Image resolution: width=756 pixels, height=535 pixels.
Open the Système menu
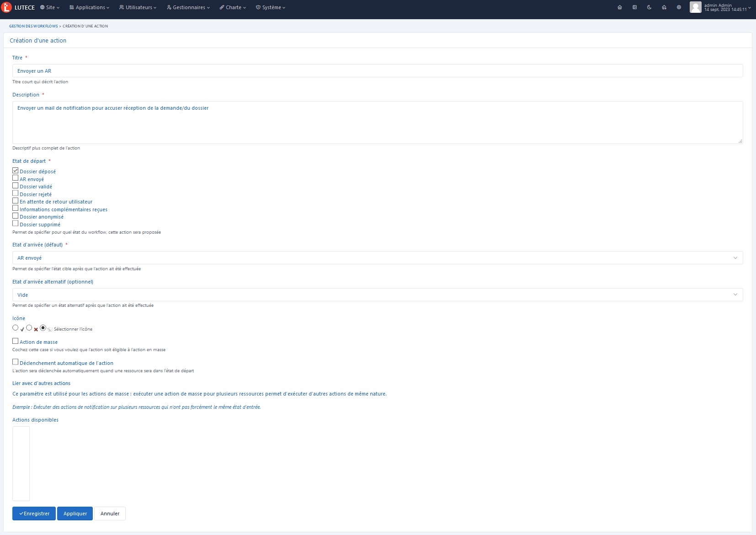[271, 7]
